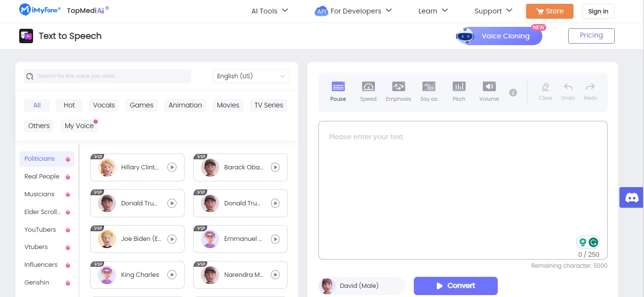
Task: Click the orange Store button
Action: point(550,11)
